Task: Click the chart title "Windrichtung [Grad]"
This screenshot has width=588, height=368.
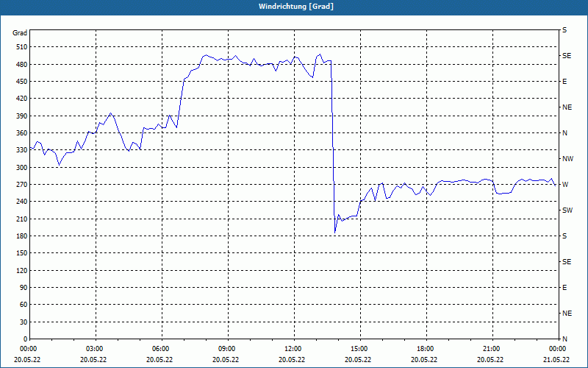Action: coord(296,7)
